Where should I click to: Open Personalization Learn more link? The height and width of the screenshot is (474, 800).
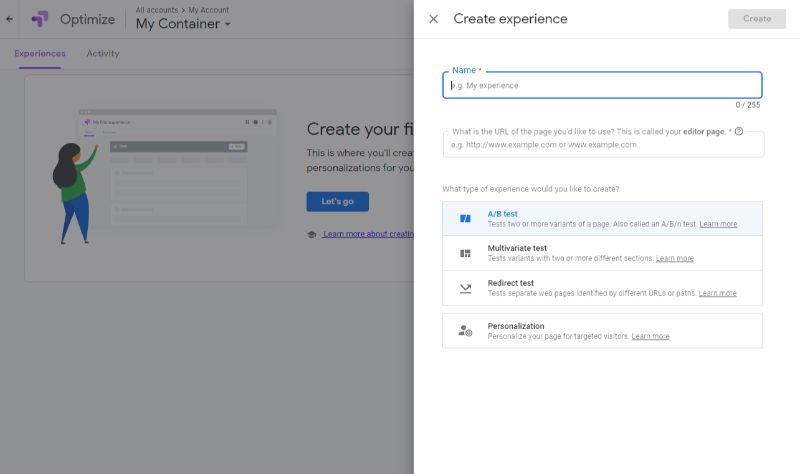(x=651, y=336)
